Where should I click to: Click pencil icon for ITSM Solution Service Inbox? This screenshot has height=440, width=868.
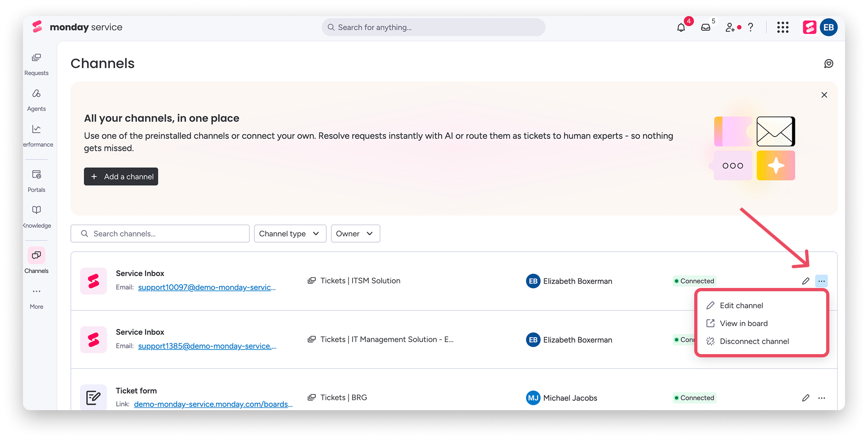[x=805, y=281]
